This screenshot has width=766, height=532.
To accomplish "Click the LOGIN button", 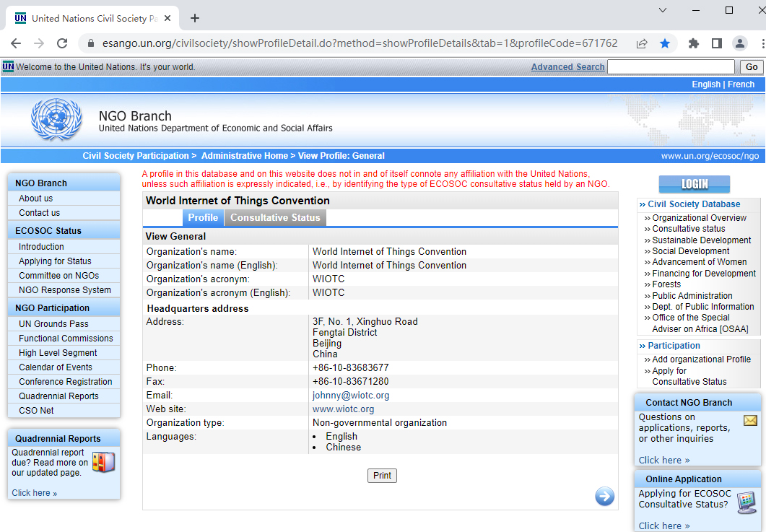I will pos(694,184).
